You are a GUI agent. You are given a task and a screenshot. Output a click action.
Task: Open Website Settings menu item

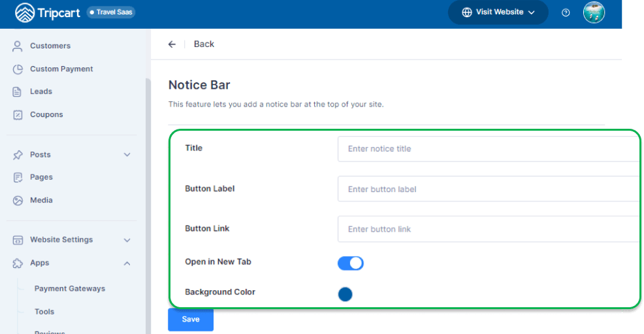point(61,239)
